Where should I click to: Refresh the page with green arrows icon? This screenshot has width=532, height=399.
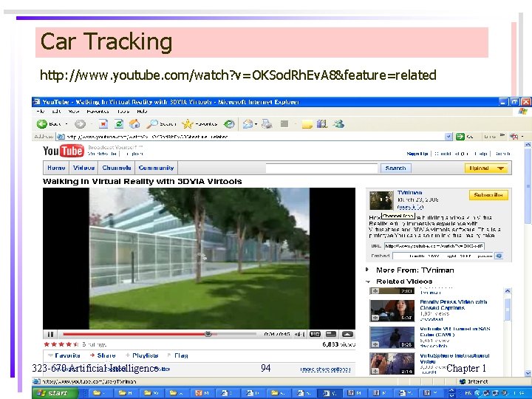coord(118,124)
